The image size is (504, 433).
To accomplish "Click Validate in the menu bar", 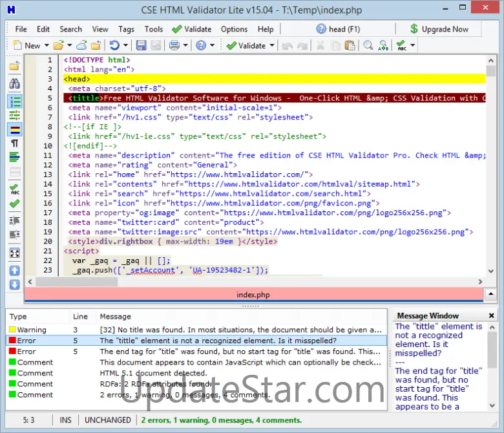I will coord(191,29).
